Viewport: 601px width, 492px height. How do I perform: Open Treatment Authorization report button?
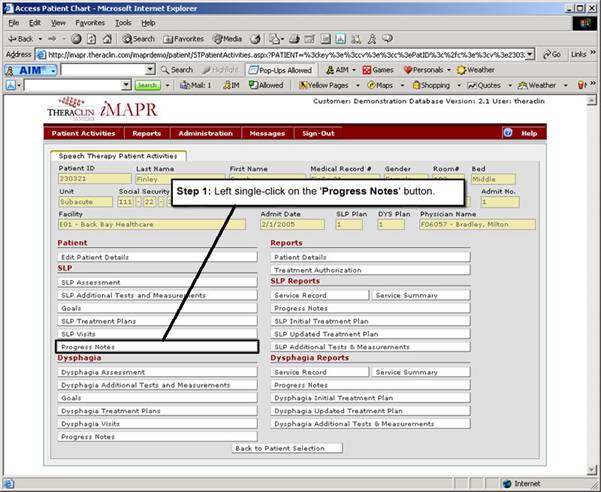pos(370,270)
